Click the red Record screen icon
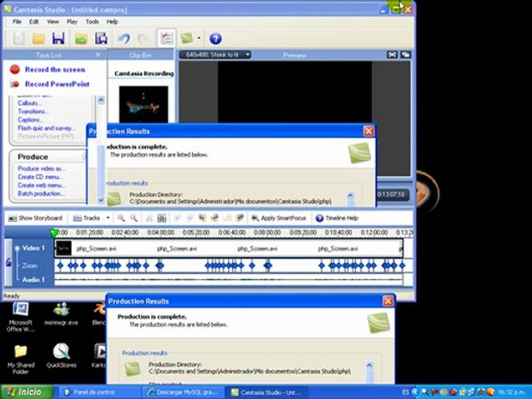This screenshot has width=532, height=399. pos(14,70)
